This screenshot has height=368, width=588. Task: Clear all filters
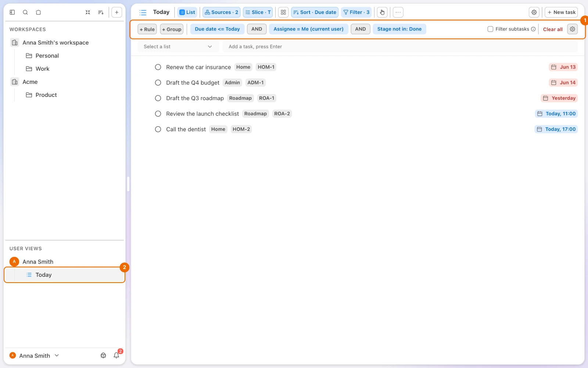point(553,29)
